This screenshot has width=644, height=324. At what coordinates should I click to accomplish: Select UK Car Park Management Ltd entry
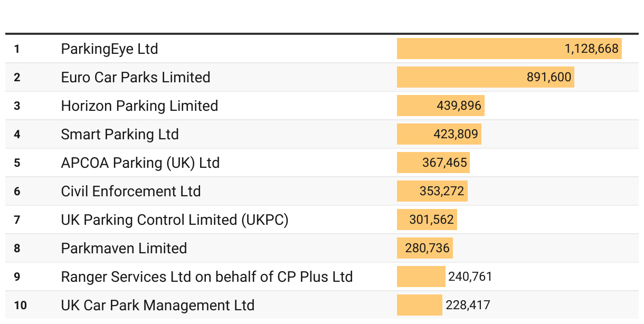tap(158, 306)
